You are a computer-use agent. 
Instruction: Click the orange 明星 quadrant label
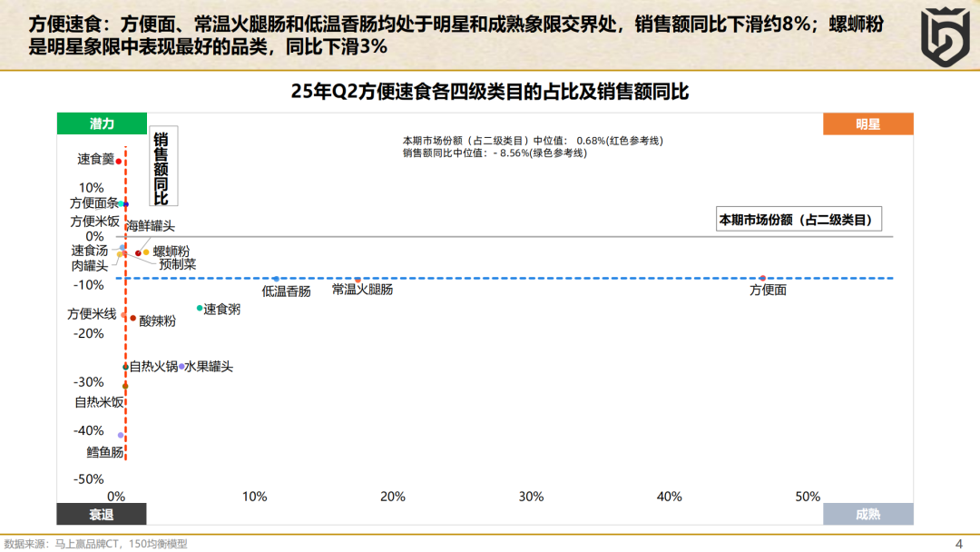[x=867, y=123]
